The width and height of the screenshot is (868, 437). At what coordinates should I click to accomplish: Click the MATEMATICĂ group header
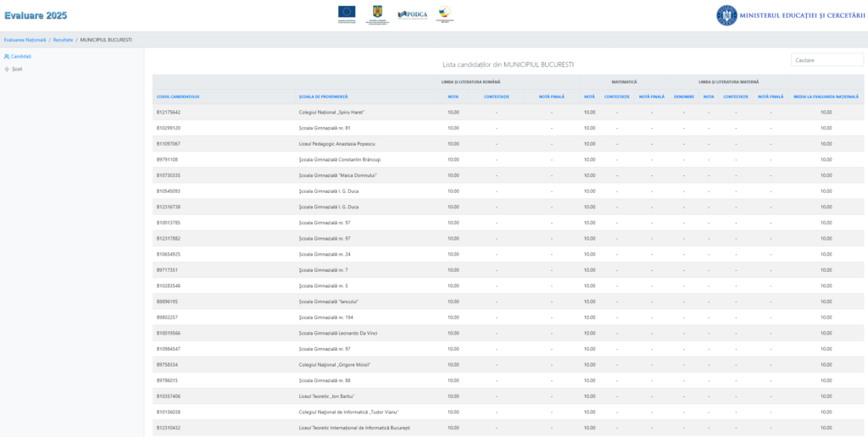point(624,82)
